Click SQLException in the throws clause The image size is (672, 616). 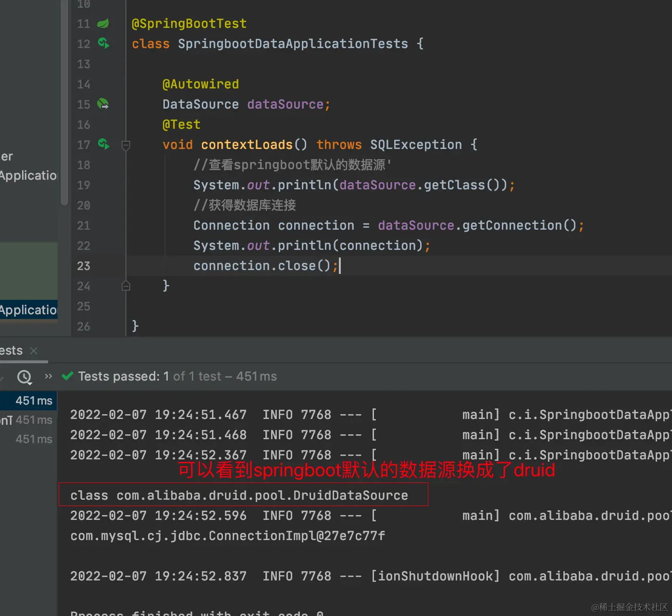(x=416, y=145)
